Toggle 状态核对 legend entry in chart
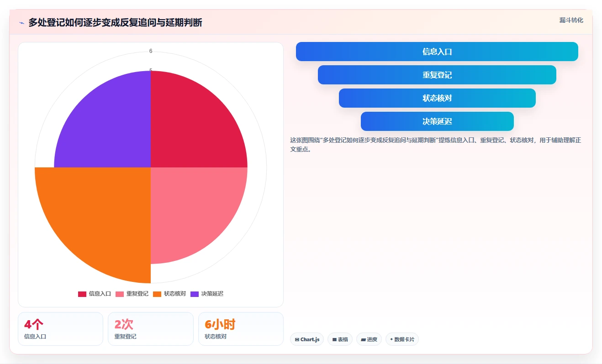Viewport: 602px width, 364px height. [169, 294]
